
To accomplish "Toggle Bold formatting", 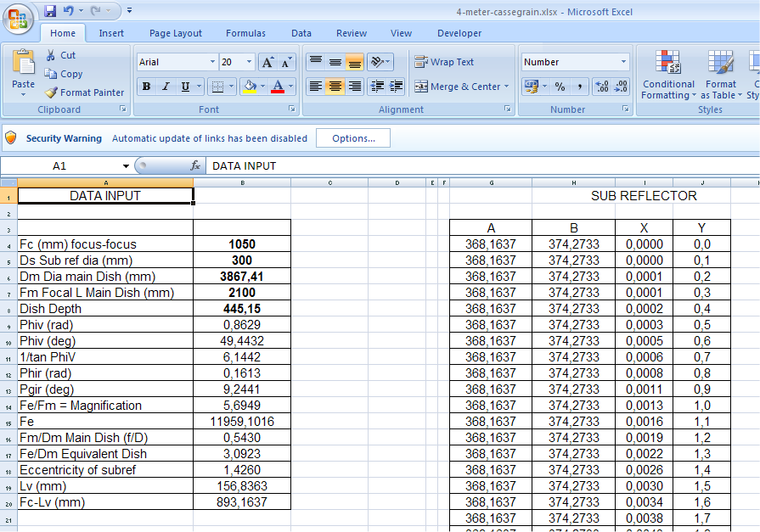I will 146,87.
